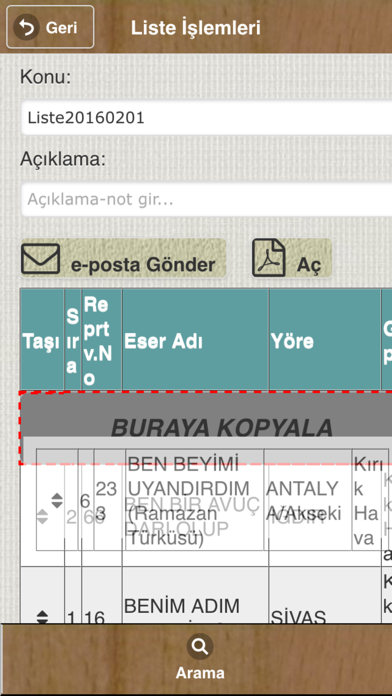The height and width of the screenshot is (696, 392).
Task: Select the Taşı column header
Action: [42, 339]
